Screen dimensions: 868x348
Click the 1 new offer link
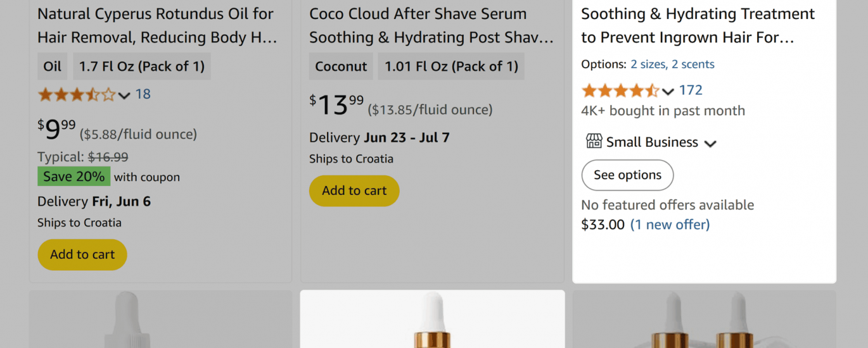pyautogui.click(x=670, y=225)
